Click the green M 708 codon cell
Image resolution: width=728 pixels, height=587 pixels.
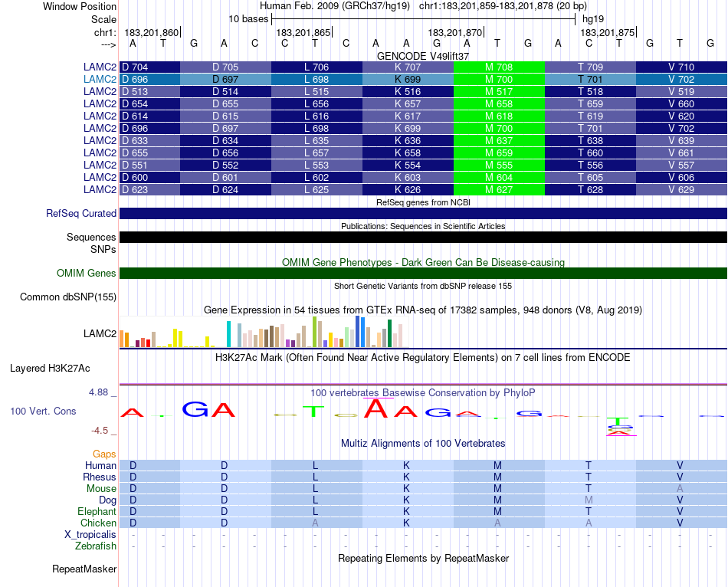click(x=499, y=67)
